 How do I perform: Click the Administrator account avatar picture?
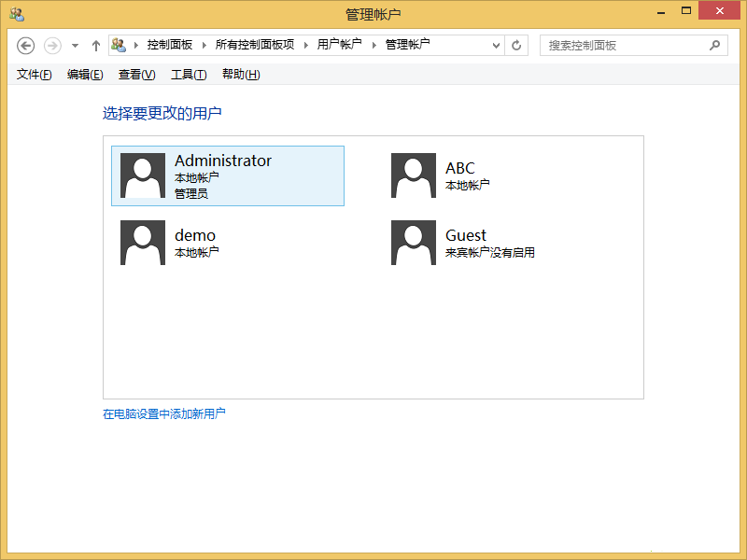point(142,175)
